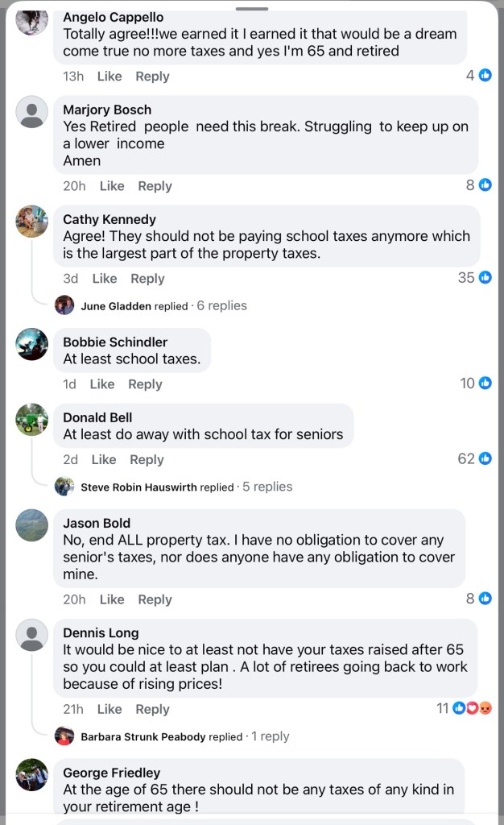Click Jason Bold's profile avatar

32,525
